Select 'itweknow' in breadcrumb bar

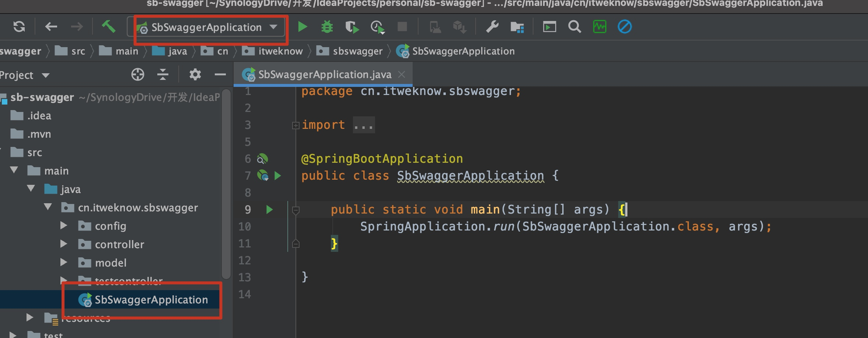pyautogui.click(x=273, y=51)
